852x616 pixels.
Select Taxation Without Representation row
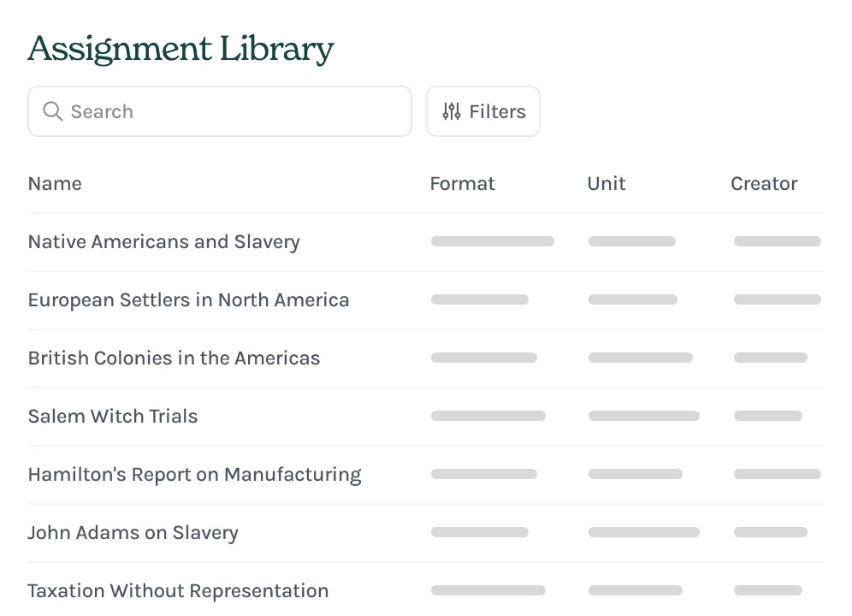[x=178, y=590]
